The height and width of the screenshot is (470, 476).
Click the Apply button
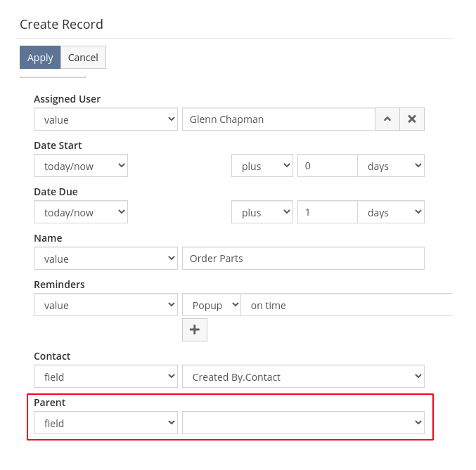[x=40, y=58]
